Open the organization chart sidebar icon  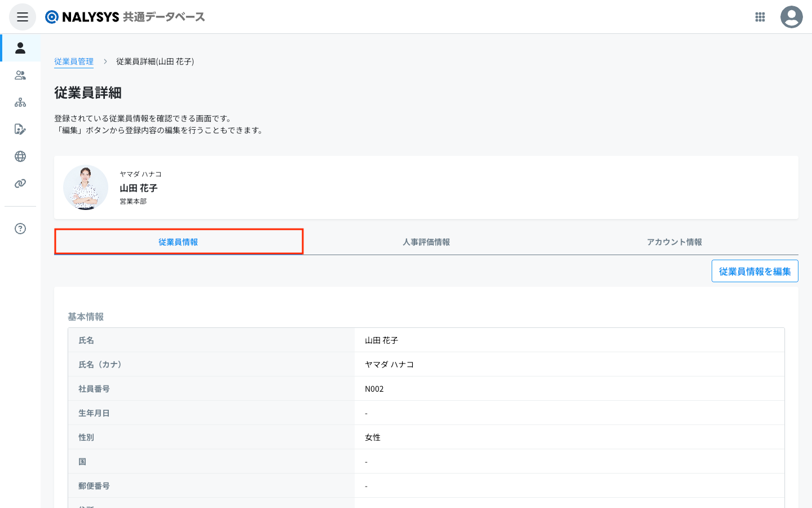20,102
